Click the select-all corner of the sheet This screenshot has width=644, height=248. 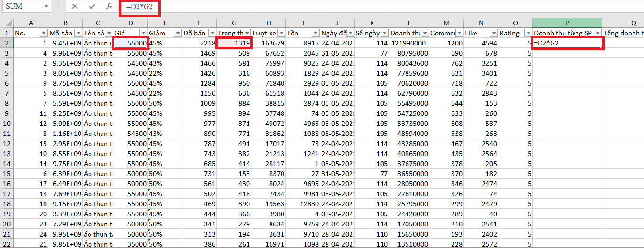[x=7, y=23]
